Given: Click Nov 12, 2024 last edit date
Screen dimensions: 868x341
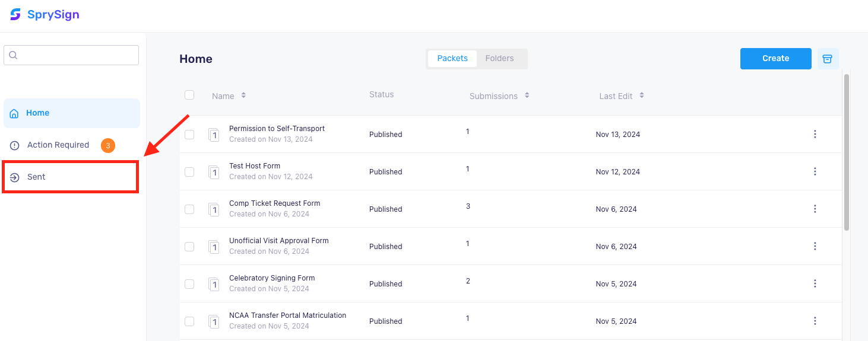Looking at the screenshot, I should [618, 172].
